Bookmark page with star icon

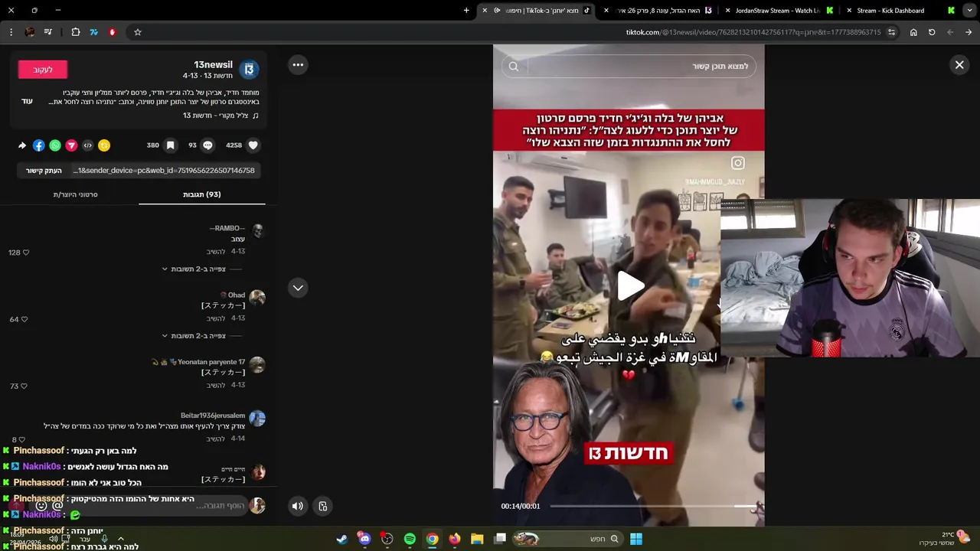coord(138,32)
